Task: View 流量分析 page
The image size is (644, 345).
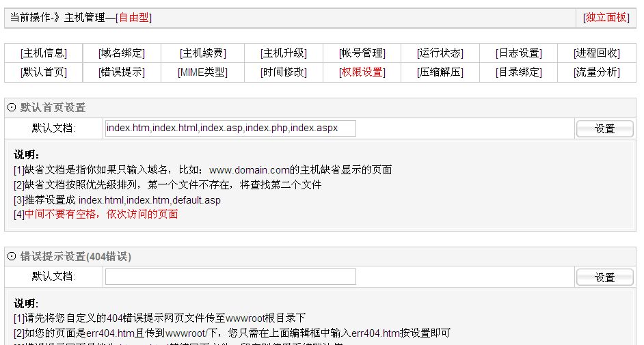Action: point(596,72)
